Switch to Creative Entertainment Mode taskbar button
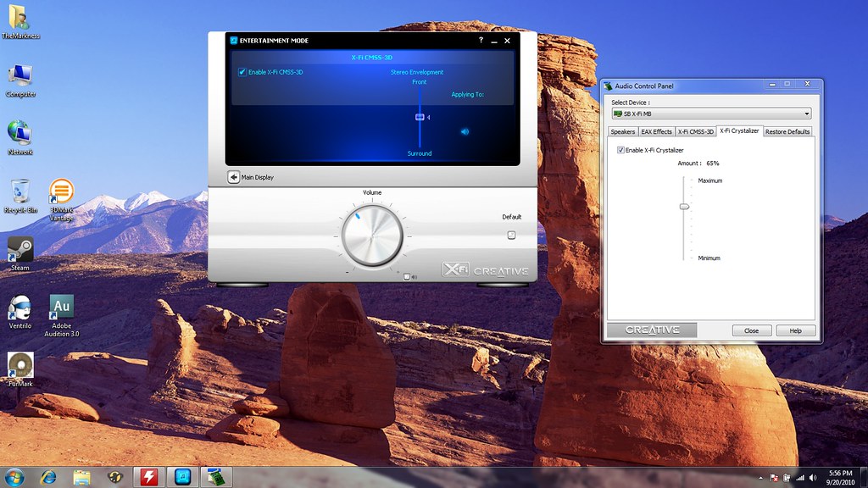Image resolution: width=868 pixels, height=488 pixels. (182, 477)
